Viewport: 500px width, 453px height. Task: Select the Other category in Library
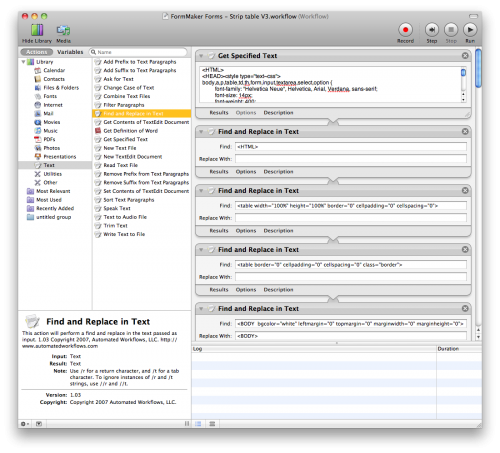click(x=50, y=183)
